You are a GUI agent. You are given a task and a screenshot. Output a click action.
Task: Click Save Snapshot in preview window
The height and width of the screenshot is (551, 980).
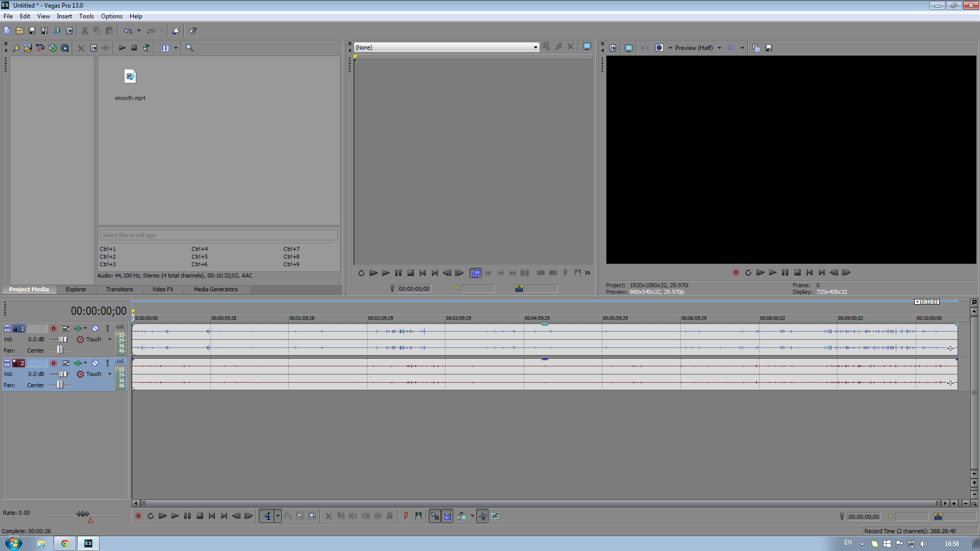[769, 48]
